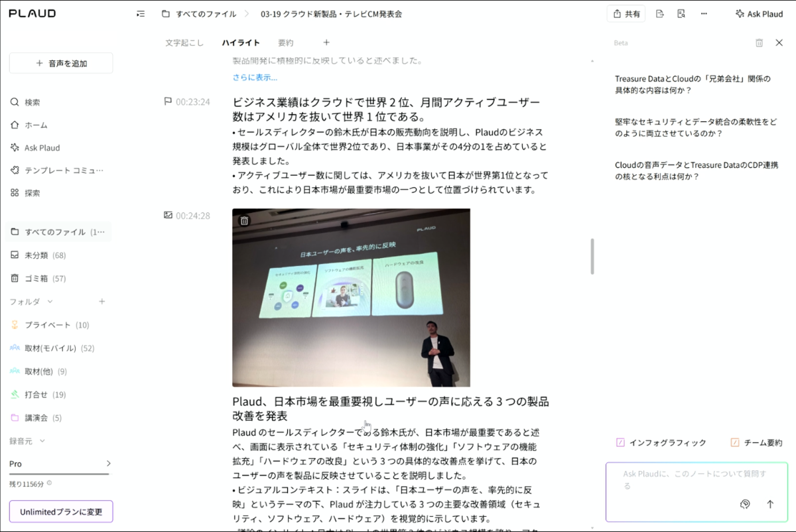Viewport: 796px width, 532px height.
Task: Click the インフォグラフィック button
Action: pyautogui.click(x=661, y=442)
